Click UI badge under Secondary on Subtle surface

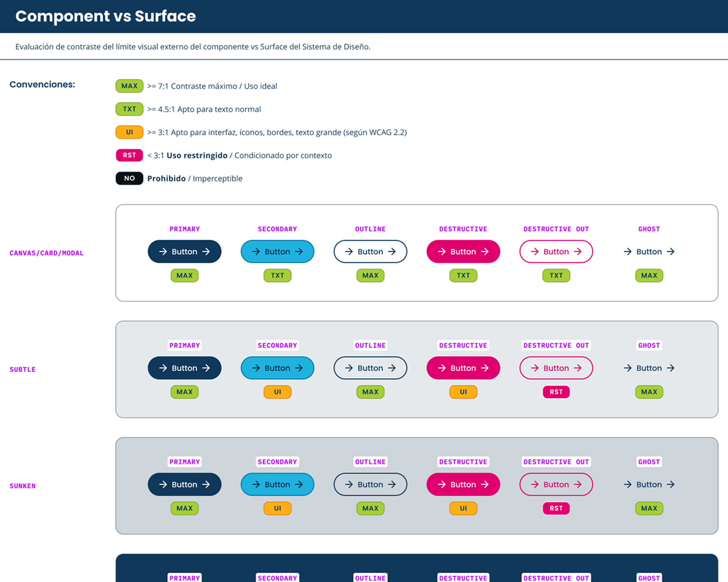[x=278, y=392]
